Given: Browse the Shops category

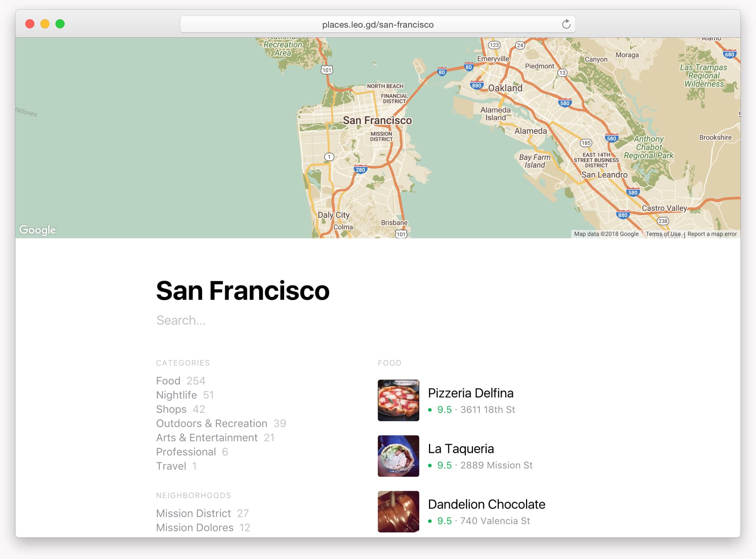Looking at the screenshot, I should click(x=171, y=409).
